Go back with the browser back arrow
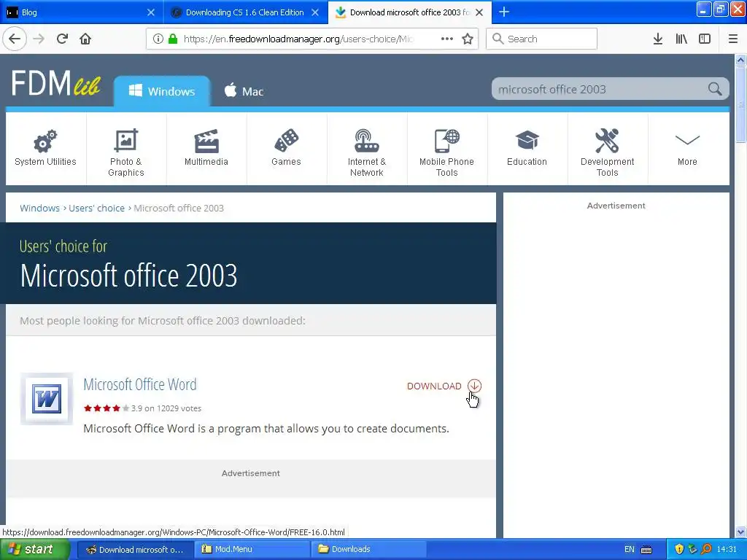The image size is (747, 560). coord(15,39)
